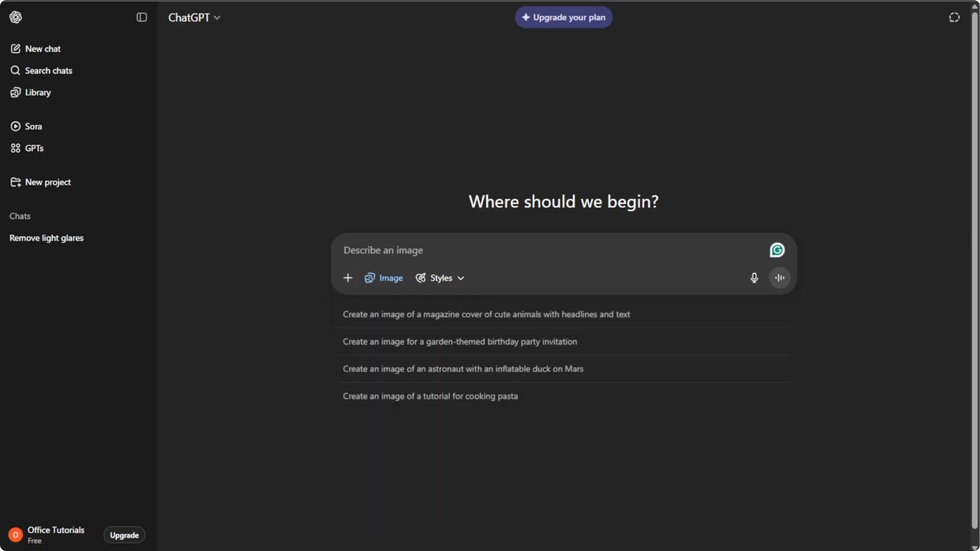Click the New chat pencil icon
This screenshot has width=980, height=551.
(15, 49)
